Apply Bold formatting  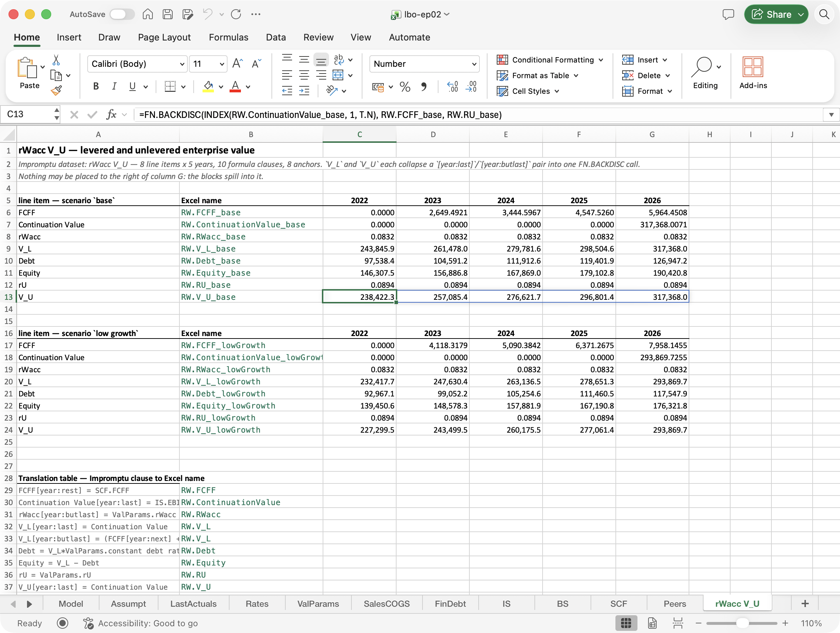pyautogui.click(x=96, y=87)
